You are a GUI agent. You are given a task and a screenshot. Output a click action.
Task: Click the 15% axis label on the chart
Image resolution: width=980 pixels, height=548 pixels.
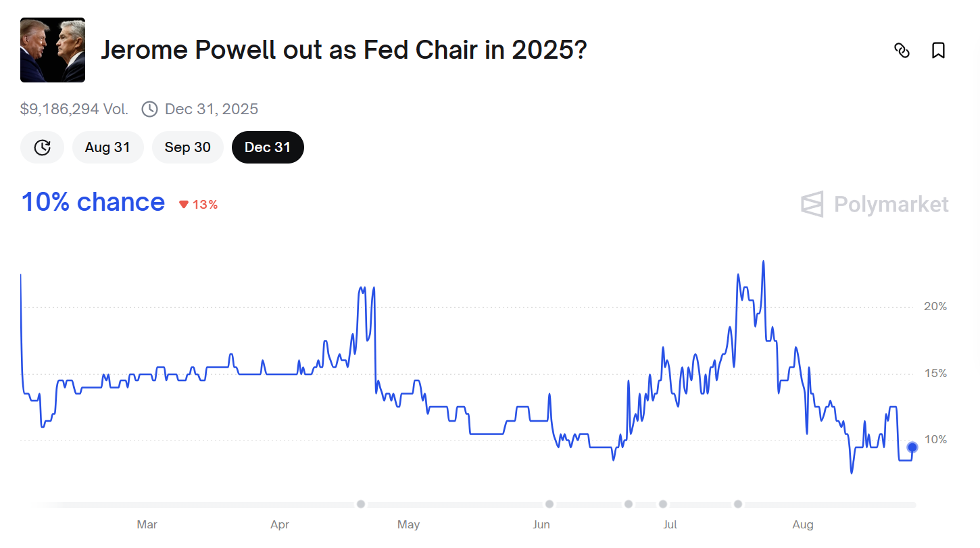point(935,372)
